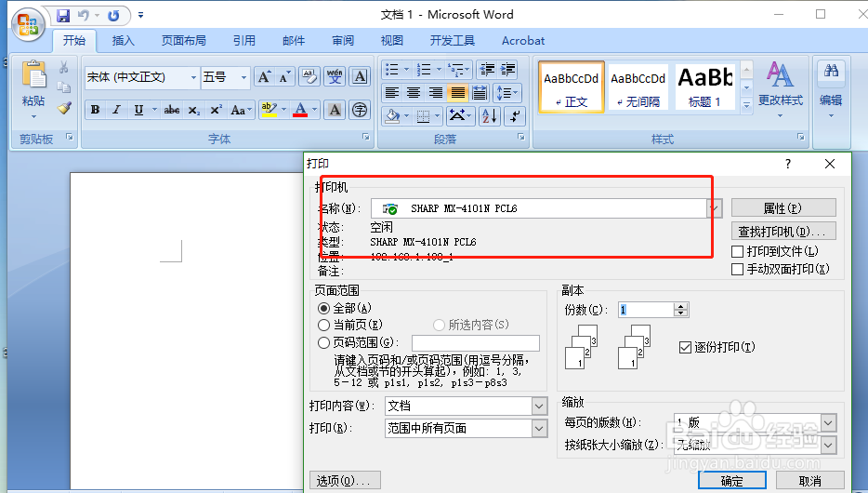The image size is (868, 493).
Task: Click the 页码范围 text input field
Action: tap(476, 343)
